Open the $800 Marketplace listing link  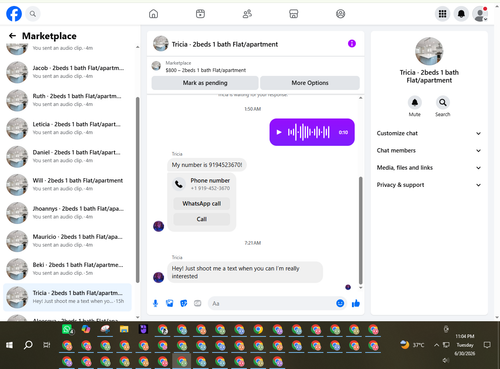pyautogui.click(x=205, y=70)
